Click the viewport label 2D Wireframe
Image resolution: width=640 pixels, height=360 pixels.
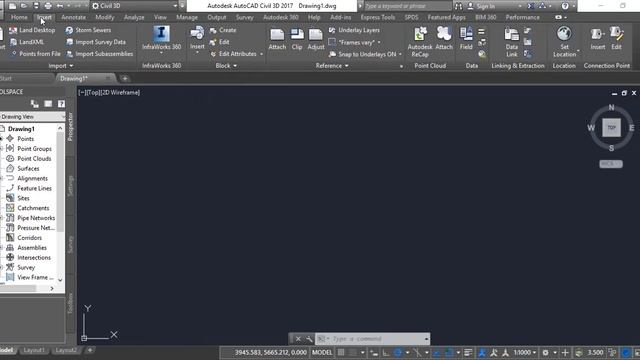coord(121,93)
